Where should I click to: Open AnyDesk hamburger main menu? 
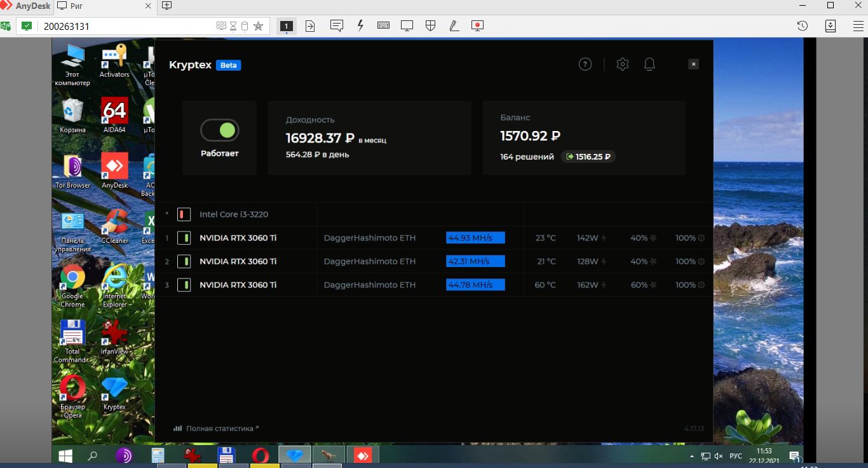pos(858,26)
